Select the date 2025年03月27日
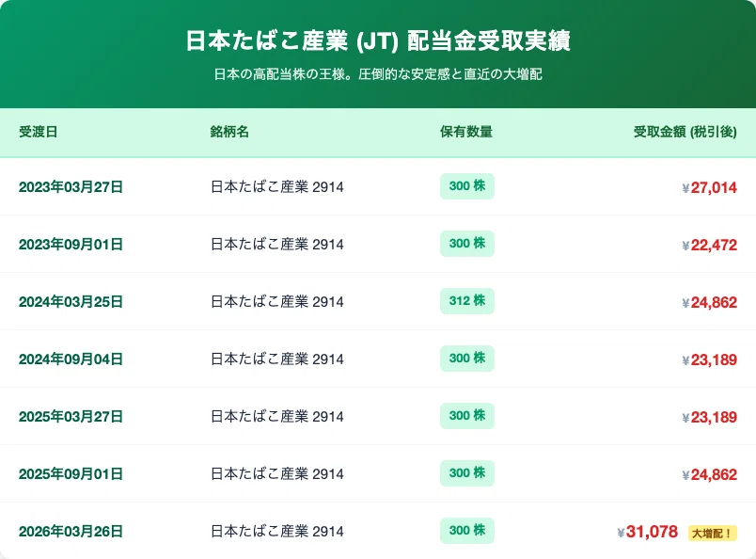Viewport: 756px width, 559px height. click(x=71, y=417)
